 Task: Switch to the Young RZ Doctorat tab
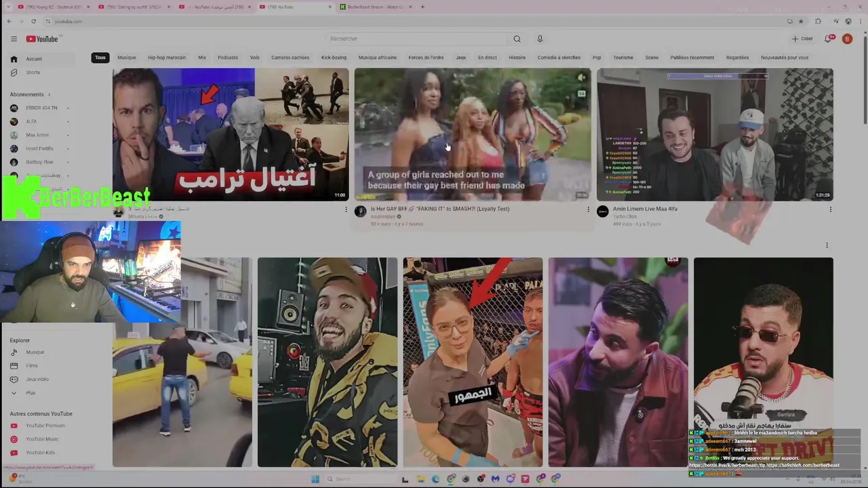click(53, 7)
